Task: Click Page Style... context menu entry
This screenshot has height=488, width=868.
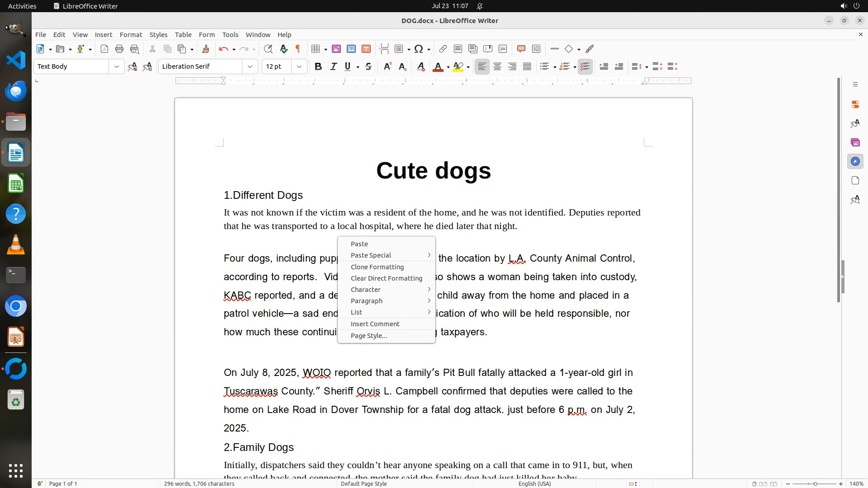Action: coord(369,336)
